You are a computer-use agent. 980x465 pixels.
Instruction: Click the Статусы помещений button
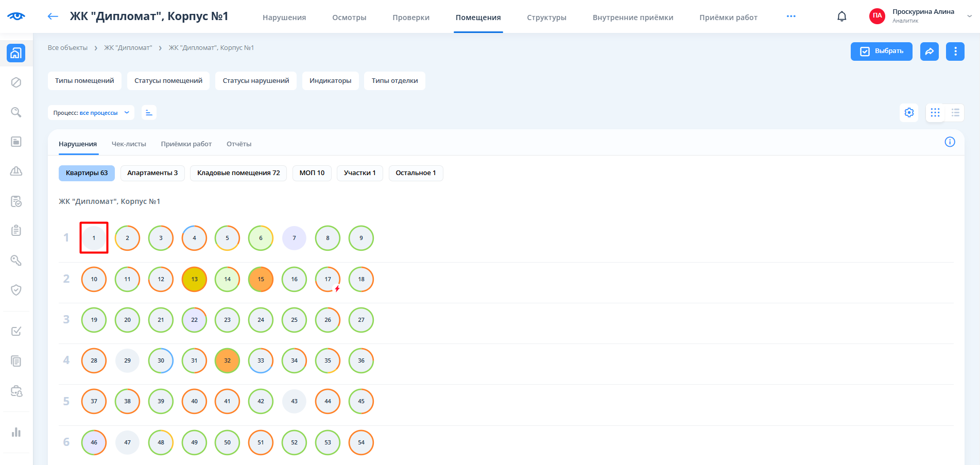[168, 81]
